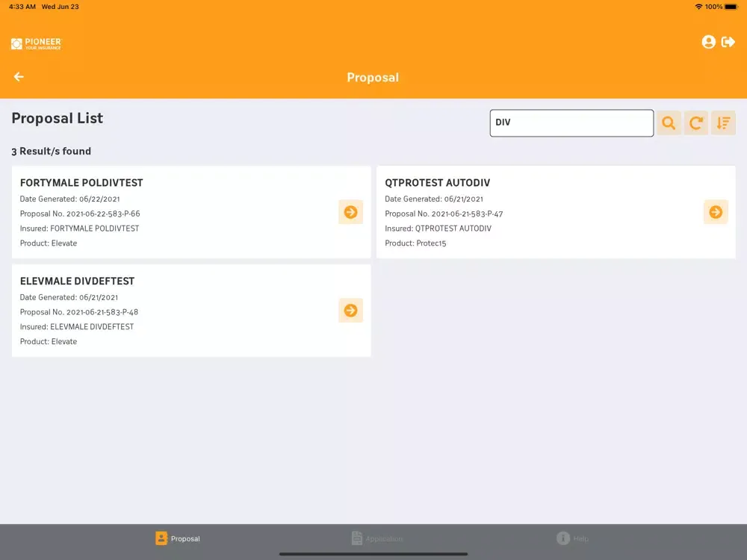Tap the home indicator bar
The height and width of the screenshot is (560, 747).
[x=373, y=554]
